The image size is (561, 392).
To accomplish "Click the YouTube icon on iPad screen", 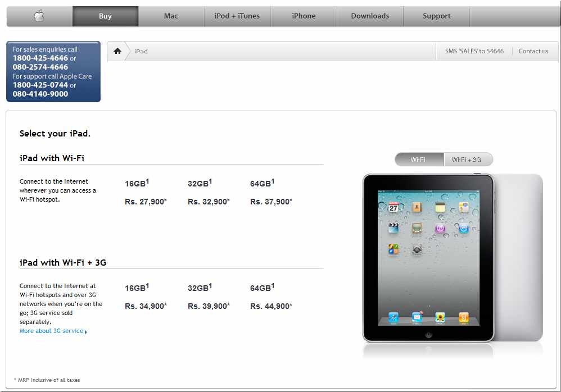I will [417, 228].
